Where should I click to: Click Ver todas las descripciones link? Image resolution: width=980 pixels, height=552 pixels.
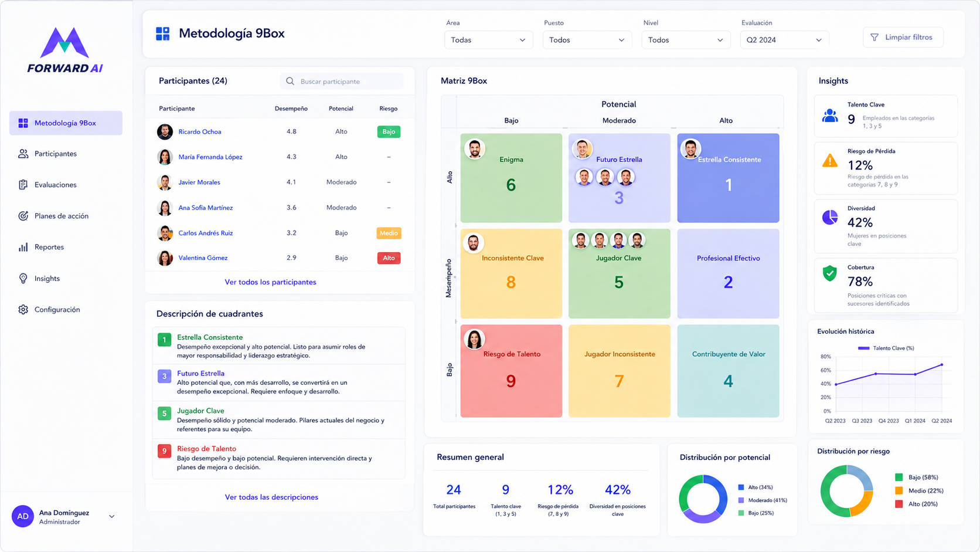(x=271, y=497)
